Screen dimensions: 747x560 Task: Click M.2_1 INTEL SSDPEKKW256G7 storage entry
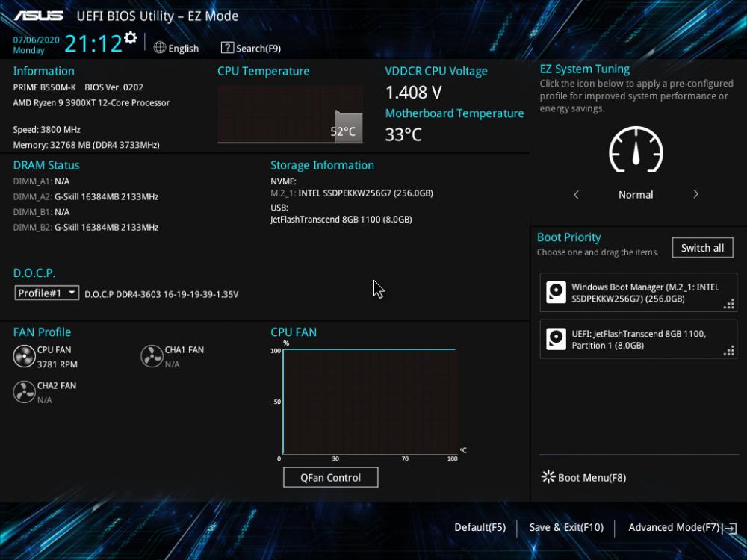pyautogui.click(x=352, y=193)
